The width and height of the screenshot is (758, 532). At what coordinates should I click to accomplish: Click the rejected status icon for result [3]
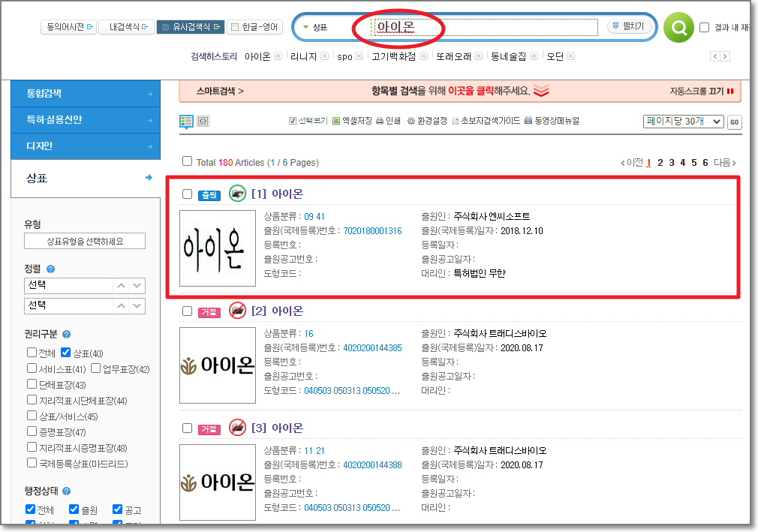click(x=237, y=428)
